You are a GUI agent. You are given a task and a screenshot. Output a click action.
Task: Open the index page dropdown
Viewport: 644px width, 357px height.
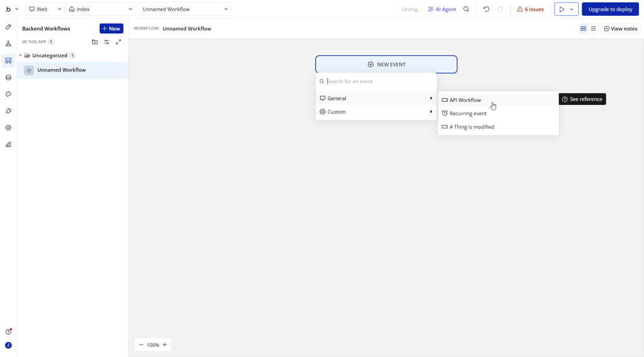(x=100, y=9)
